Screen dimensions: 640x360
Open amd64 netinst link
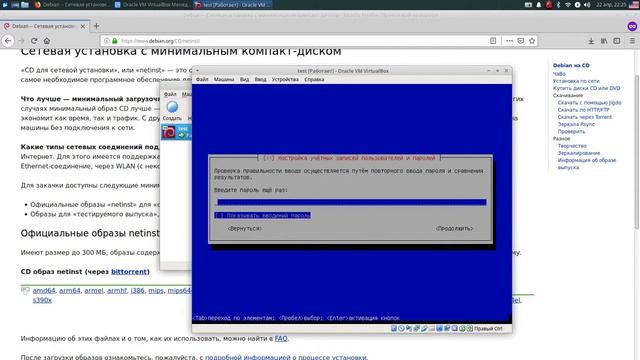click(44, 291)
